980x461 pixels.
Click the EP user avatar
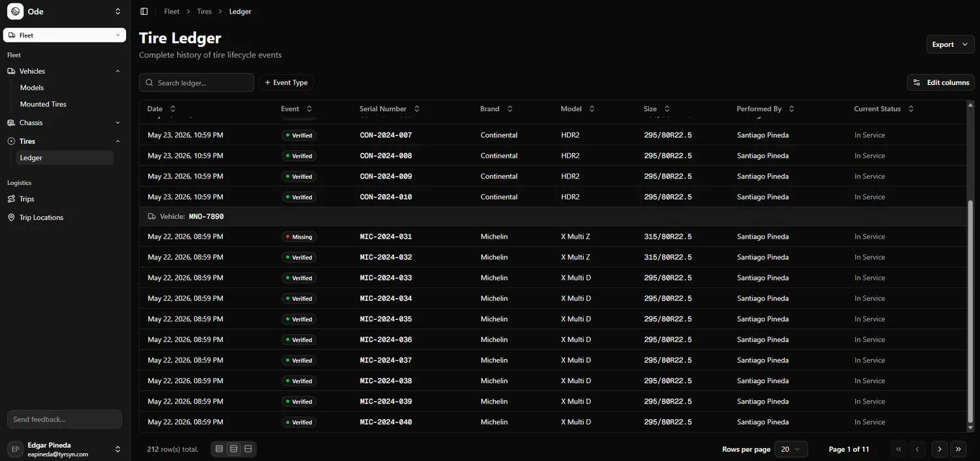pyautogui.click(x=16, y=449)
